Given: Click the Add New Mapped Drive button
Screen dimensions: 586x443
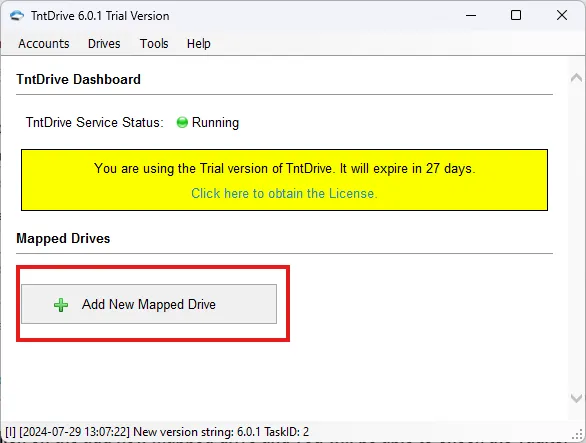Looking at the screenshot, I should pos(149,304).
